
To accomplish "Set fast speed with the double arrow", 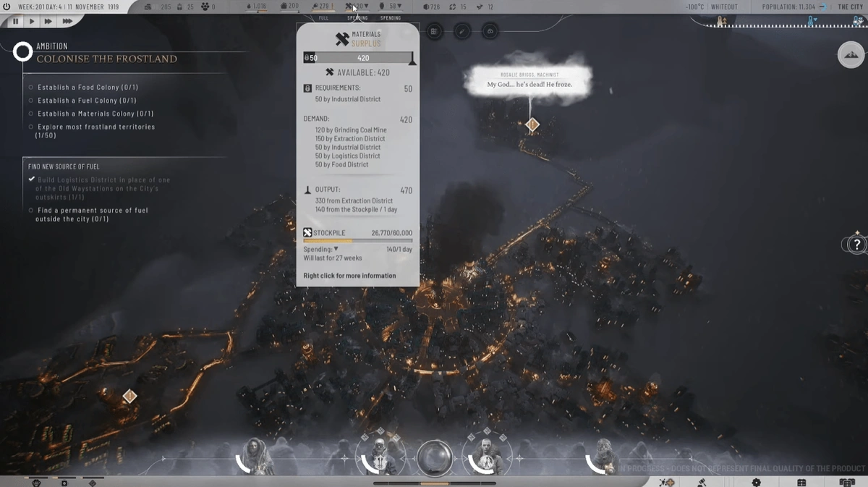I will coord(48,22).
